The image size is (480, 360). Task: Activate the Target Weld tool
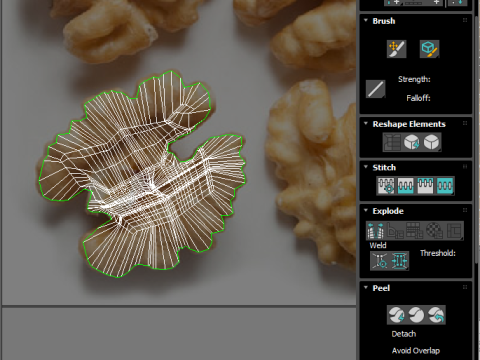click(x=380, y=261)
